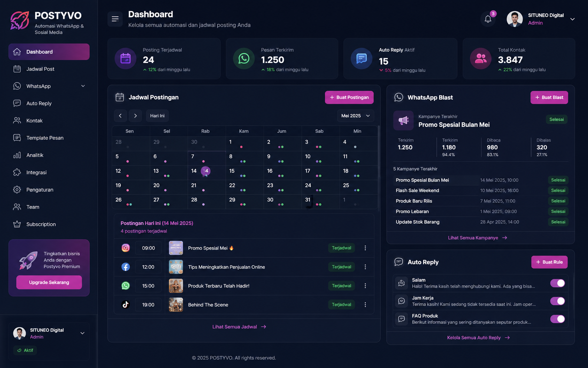Screen dimensions: 588x368
Task: Open the notifications bell
Action: coord(488,19)
